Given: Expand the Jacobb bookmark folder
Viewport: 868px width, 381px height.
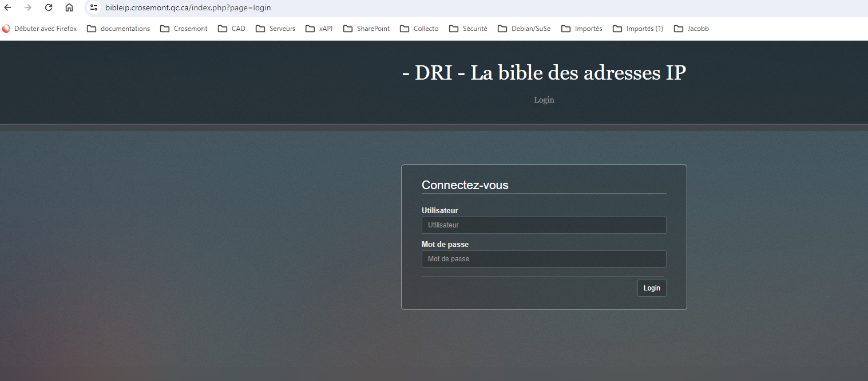Looking at the screenshot, I should coord(691,29).
